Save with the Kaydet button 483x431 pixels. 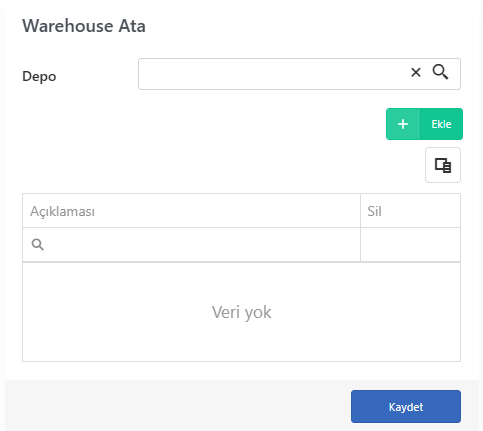[x=406, y=407]
